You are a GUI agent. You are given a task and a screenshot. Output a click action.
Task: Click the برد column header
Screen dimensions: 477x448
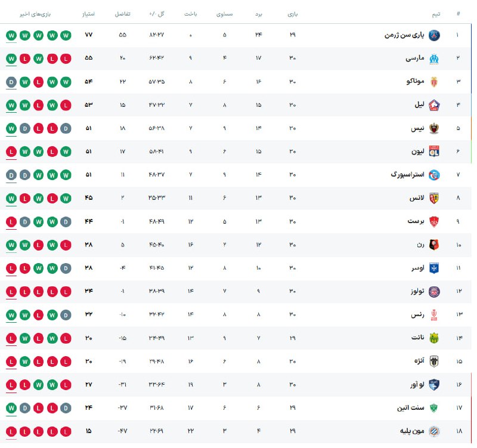click(258, 13)
